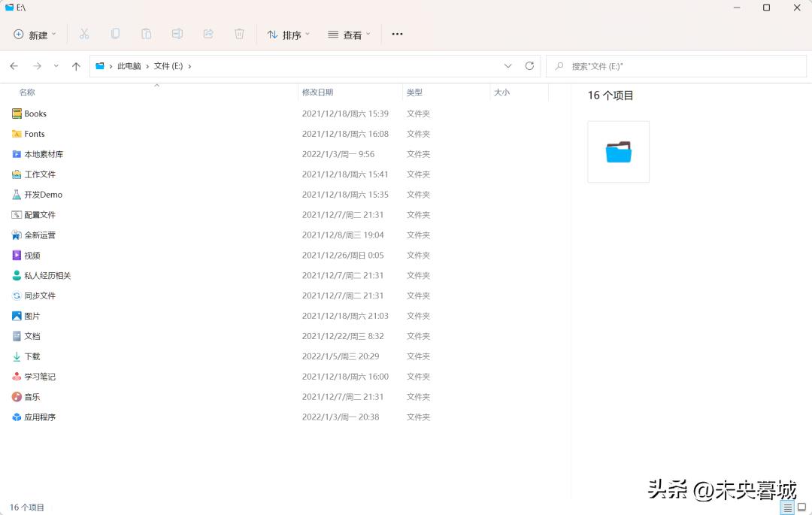The image size is (812, 515).
Task: Open the 查看 (View) dropdown
Action: [x=348, y=34]
